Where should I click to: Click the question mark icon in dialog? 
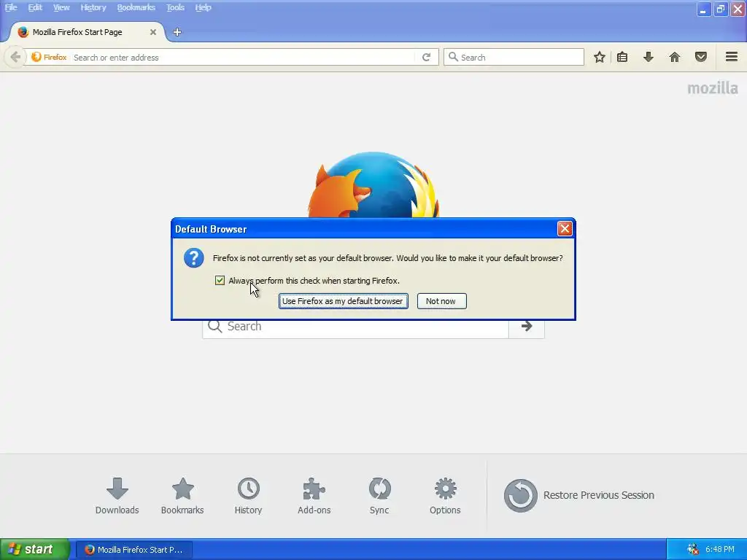194,258
